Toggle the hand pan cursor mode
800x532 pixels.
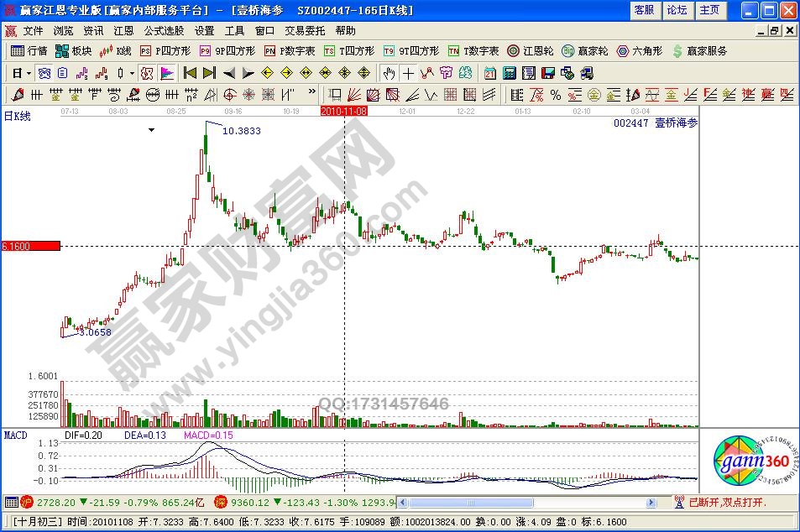389,73
